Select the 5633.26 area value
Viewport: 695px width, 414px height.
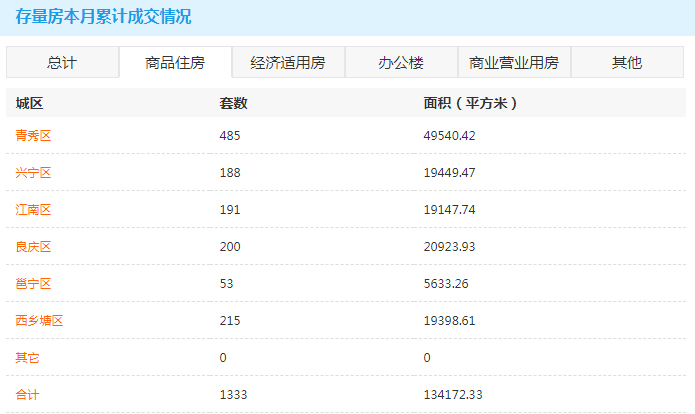click(x=445, y=284)
